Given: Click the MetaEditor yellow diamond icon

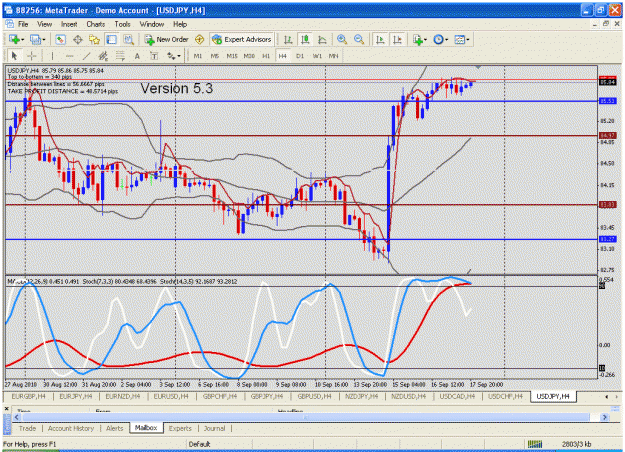Looking at the screenshot, I should pos(199,39).
